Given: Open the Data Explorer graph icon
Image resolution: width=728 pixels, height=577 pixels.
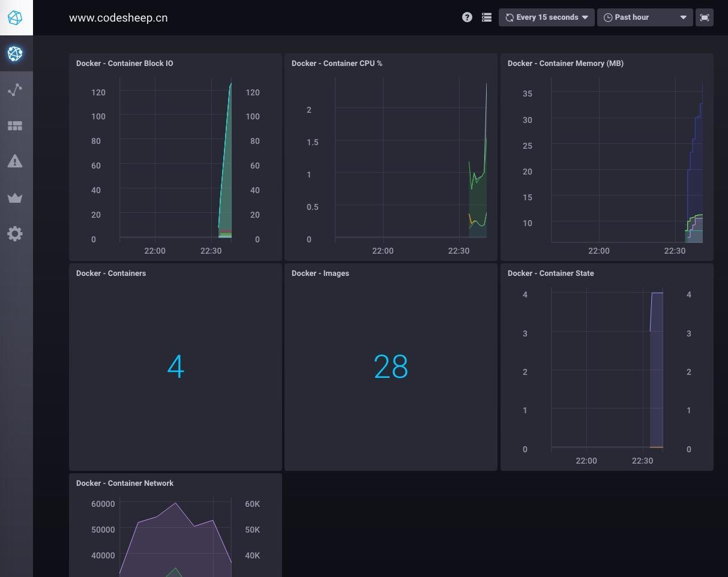Looking at the screenshot, I should click(15, 89).
